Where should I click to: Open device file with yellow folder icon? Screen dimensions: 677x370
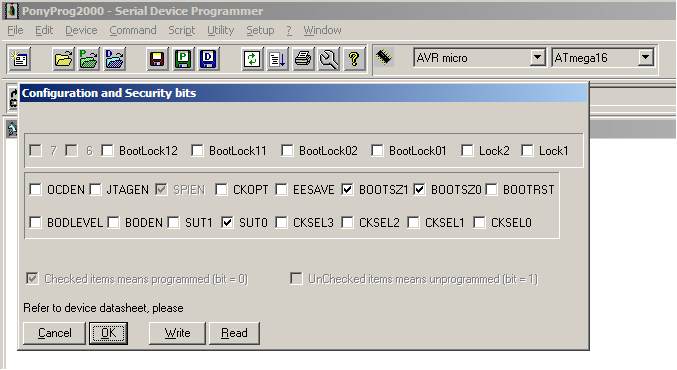pyautogui.click(x=63, y=59)
